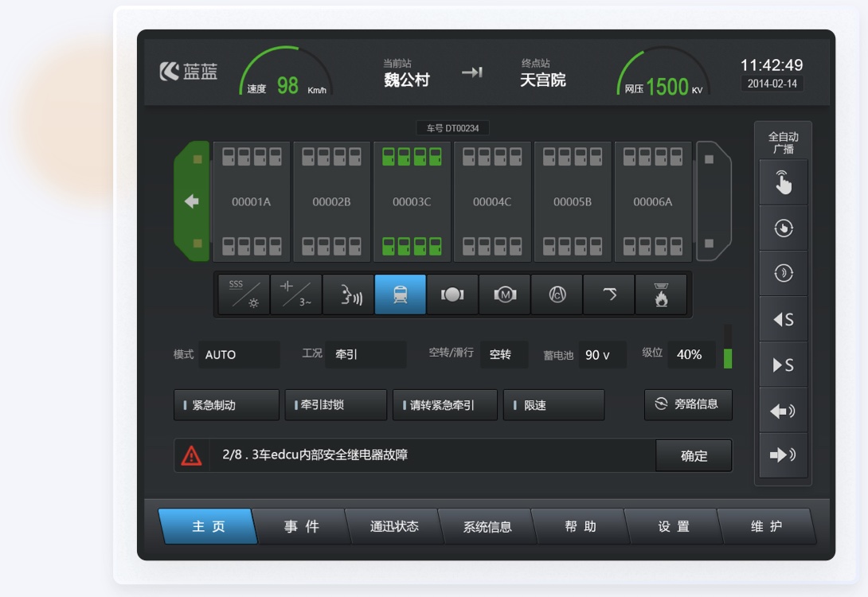Image resolution: width=868 pixels, height=597 pixels.
Task: Select car unit 00003C on the train diagram
Action: pos(412,201)
